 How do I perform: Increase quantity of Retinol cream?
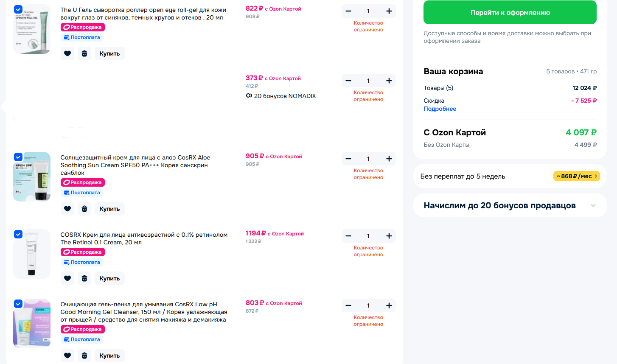coord(389,236)
